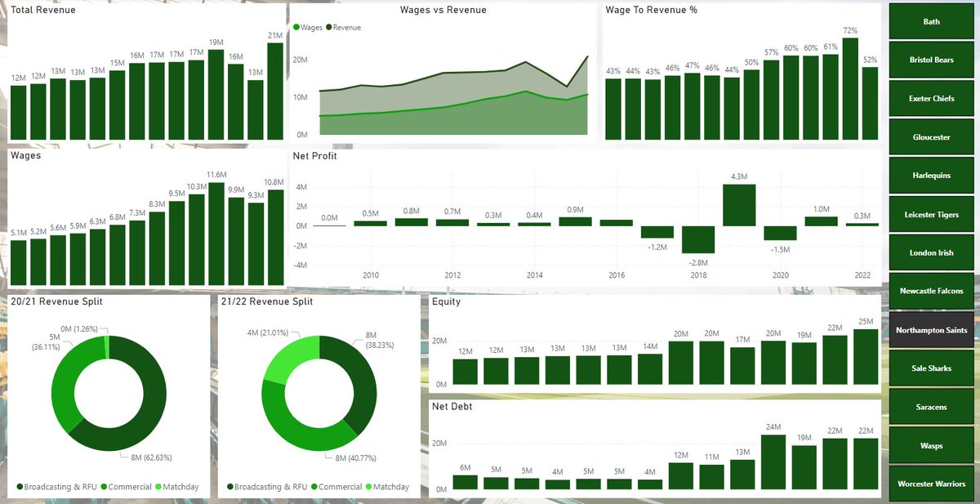Select the -1.5M Net Profit bar
This screenshot has height=504, width=980.
pyautogui.click(x=780, y=233)
